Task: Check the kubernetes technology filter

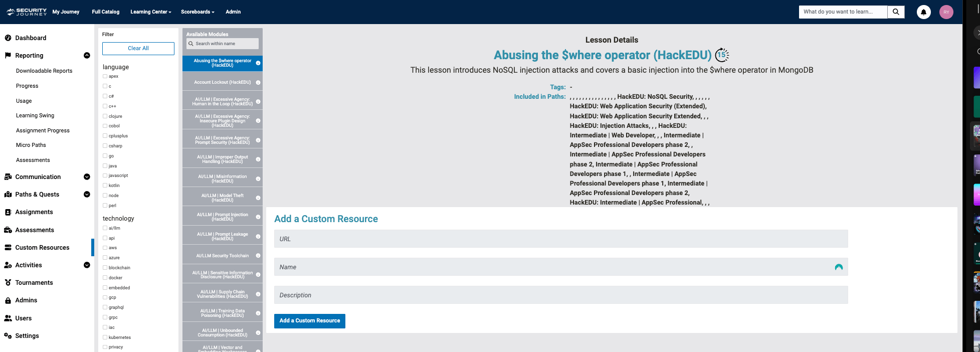Action: pyautogui.click(x=105, y=337)
